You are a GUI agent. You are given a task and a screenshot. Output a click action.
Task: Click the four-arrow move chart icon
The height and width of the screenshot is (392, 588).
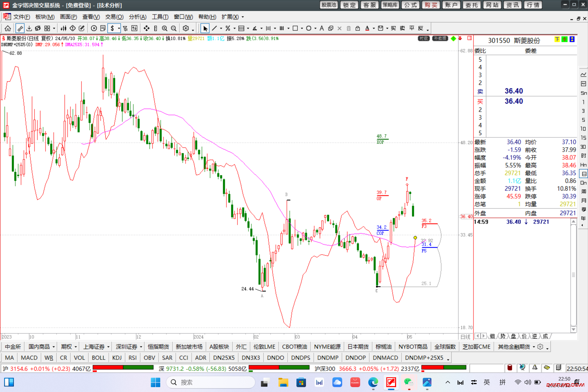pos(146,28)
